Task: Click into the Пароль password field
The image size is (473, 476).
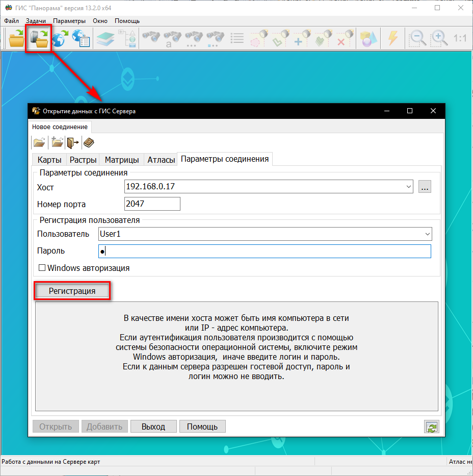Action: tap(265, 251)
